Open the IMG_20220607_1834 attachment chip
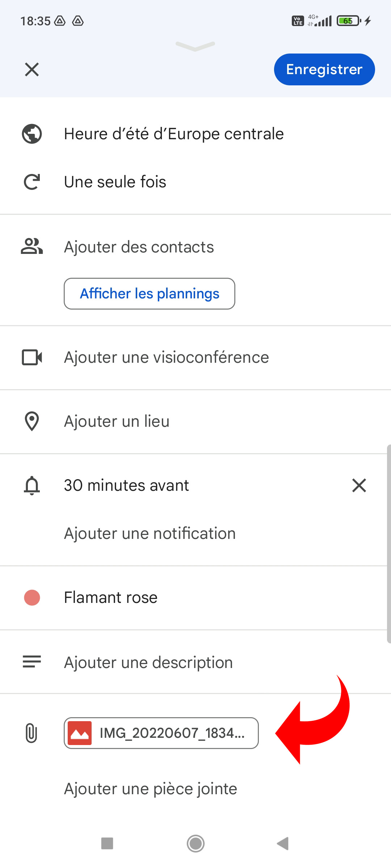391x868 pixels. 161,733
